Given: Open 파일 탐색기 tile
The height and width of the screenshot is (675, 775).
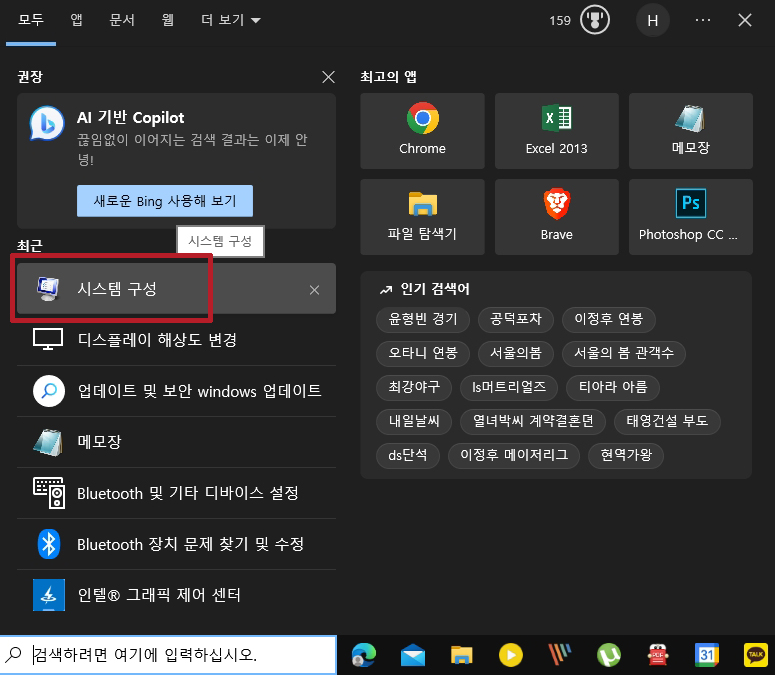Looking at the screenshot, I should [x=422, y=217].
